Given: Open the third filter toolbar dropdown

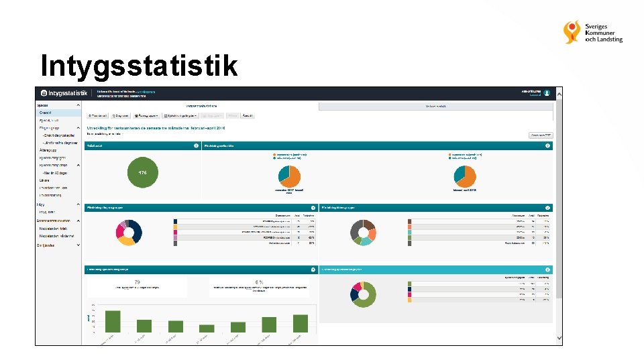Looking at the screenshot, I should pos(146,116).
